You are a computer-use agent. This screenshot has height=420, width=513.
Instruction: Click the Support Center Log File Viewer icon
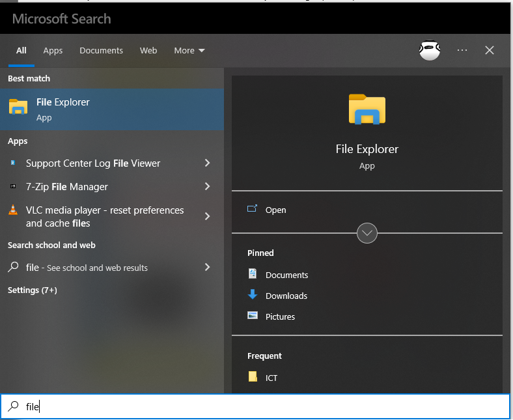13,163
